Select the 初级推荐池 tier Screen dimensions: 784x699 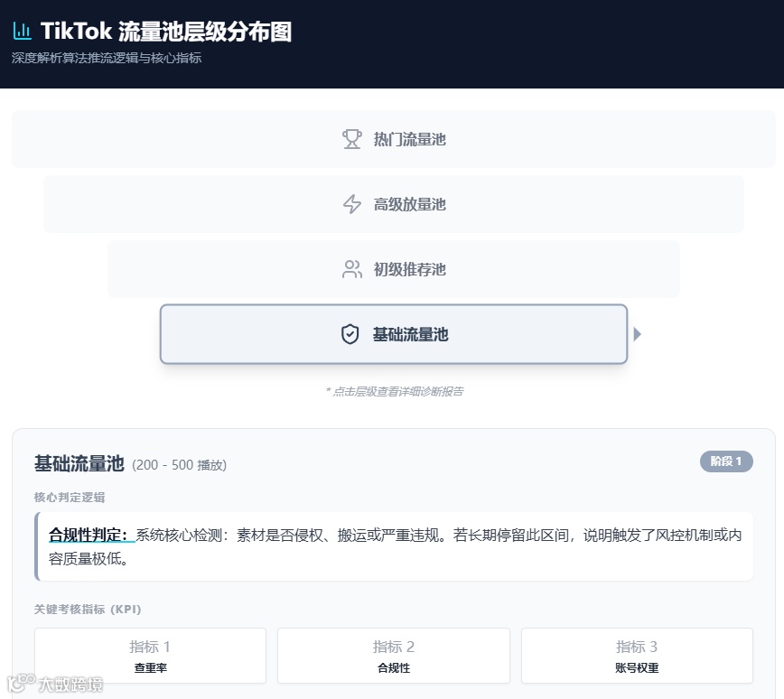[394, 269]
